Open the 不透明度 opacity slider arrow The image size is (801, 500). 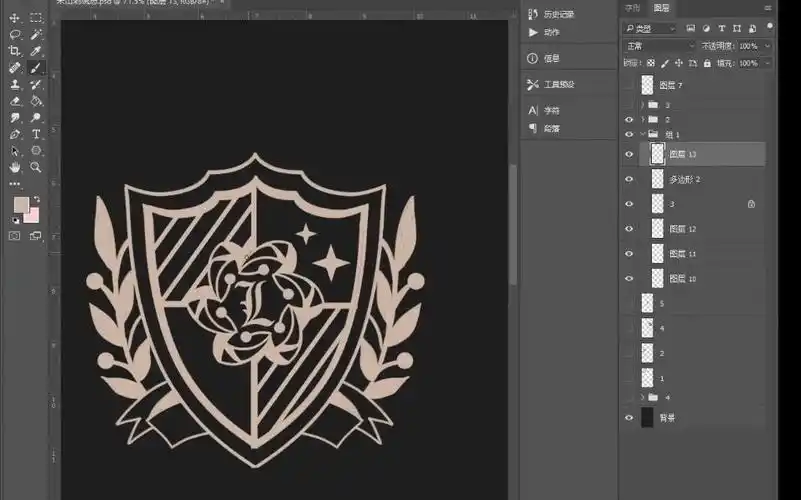(x=767, y=46)
